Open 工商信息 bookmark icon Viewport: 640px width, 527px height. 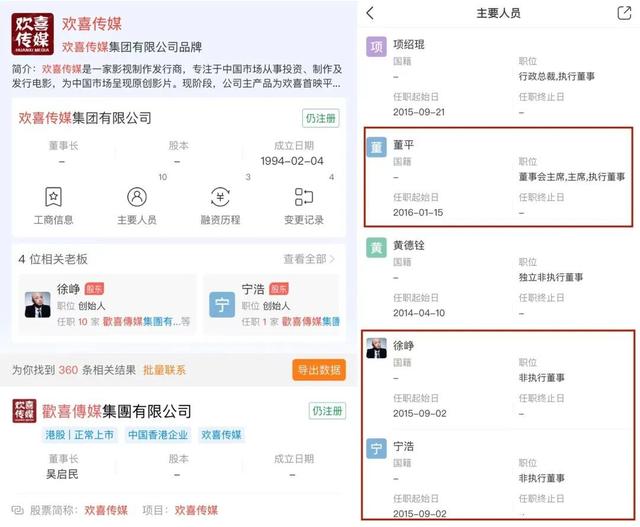[x=53, y=197]
